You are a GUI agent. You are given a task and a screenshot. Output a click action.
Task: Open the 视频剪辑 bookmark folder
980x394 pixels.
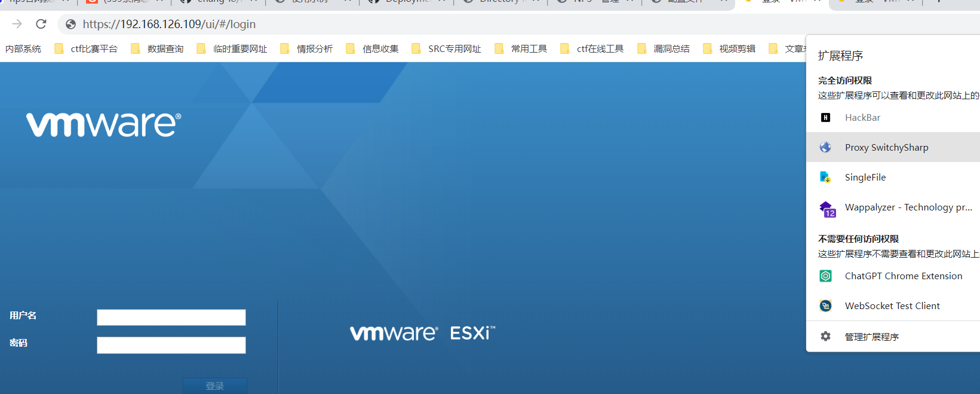tap(729, 49)
